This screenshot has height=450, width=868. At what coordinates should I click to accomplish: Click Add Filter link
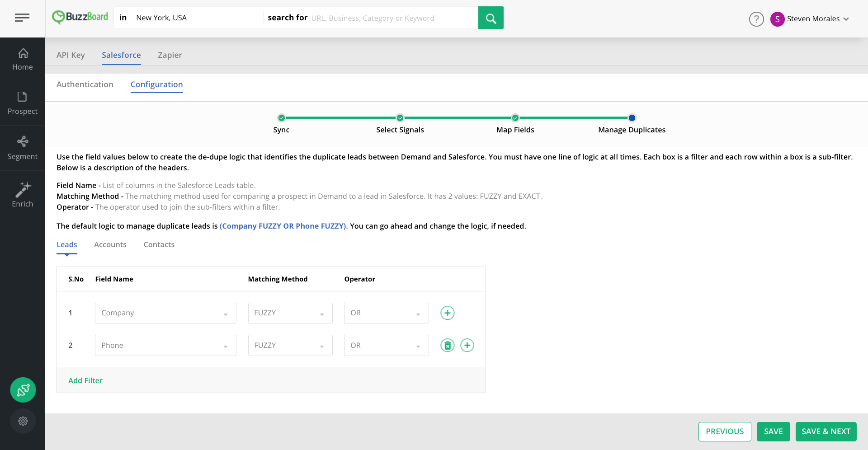85,380
